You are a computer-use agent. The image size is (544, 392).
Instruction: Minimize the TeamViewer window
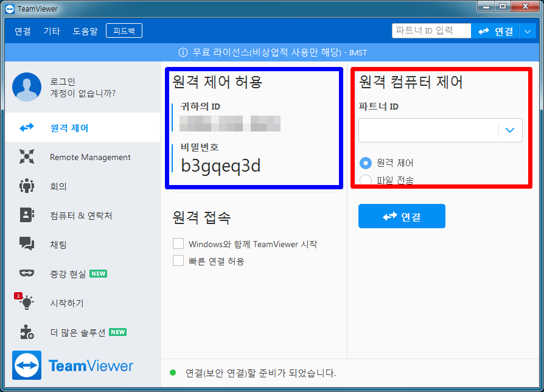click(x=486, y=7)
